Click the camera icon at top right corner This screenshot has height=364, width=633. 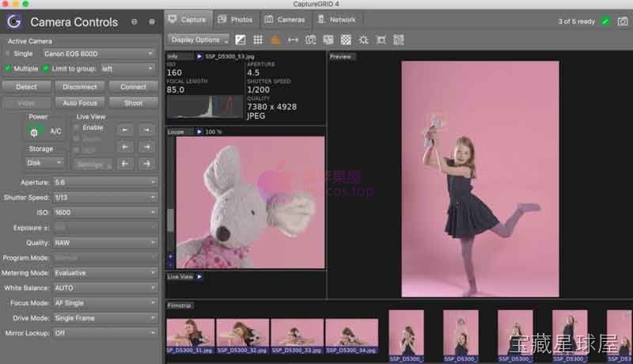pyautogui.click(x=623, y=21)
